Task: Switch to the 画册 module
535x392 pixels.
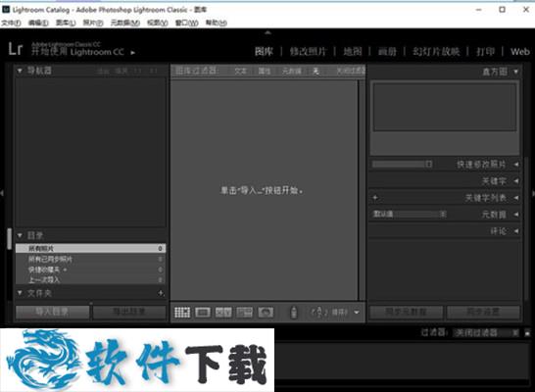Action: 387,52
